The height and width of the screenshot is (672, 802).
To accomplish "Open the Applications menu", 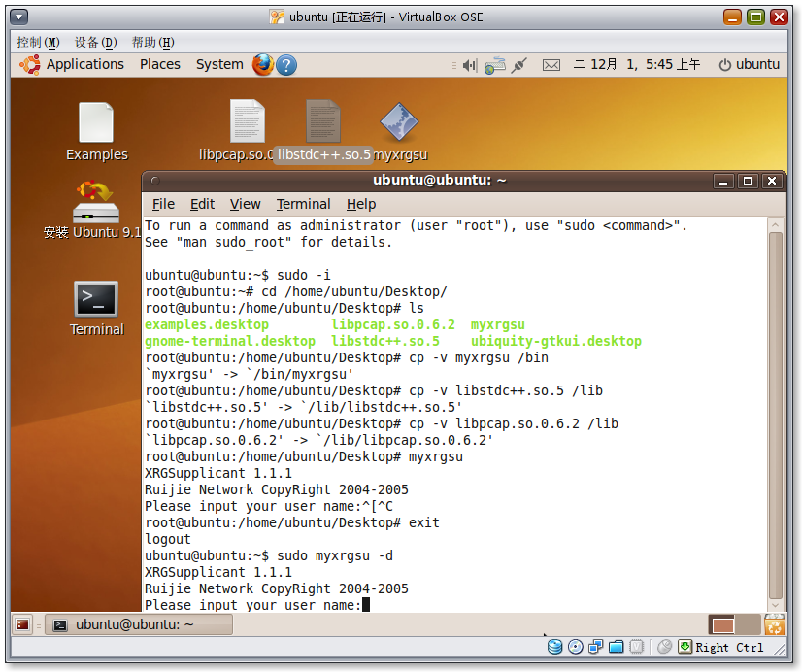I will [x=85, y=65].
